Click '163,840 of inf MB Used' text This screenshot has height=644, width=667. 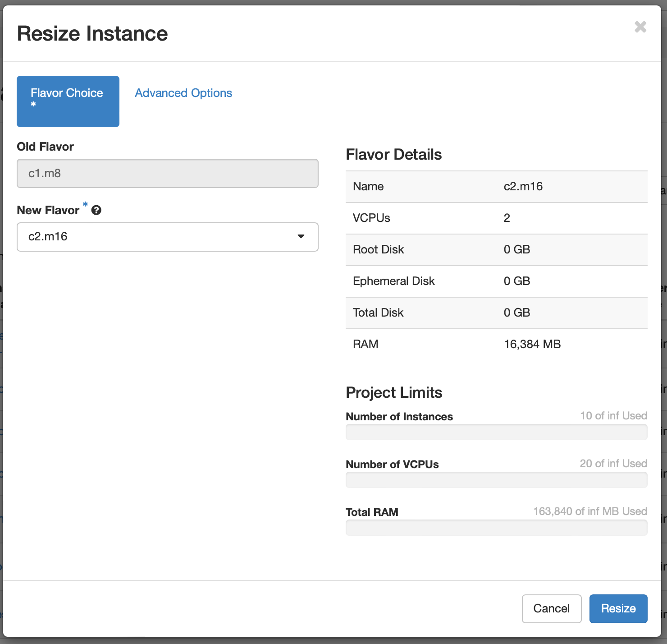590,511
